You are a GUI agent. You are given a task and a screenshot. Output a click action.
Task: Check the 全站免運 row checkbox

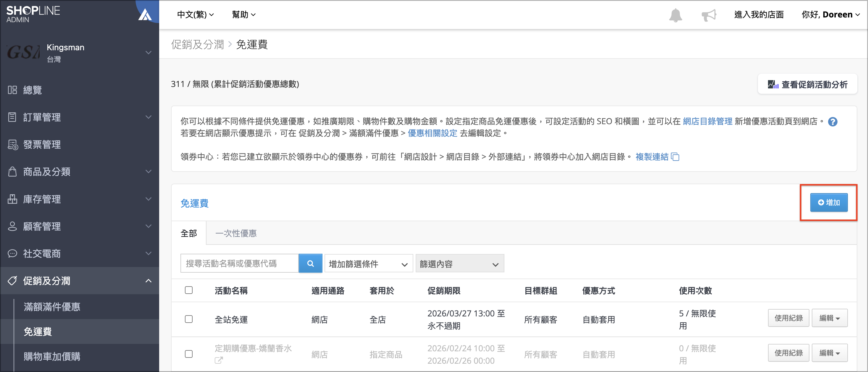click(189, 319)
